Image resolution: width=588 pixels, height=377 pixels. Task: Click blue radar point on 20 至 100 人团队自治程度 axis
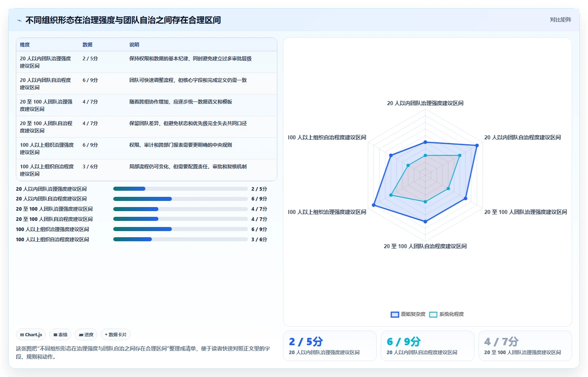coord(426,222)
